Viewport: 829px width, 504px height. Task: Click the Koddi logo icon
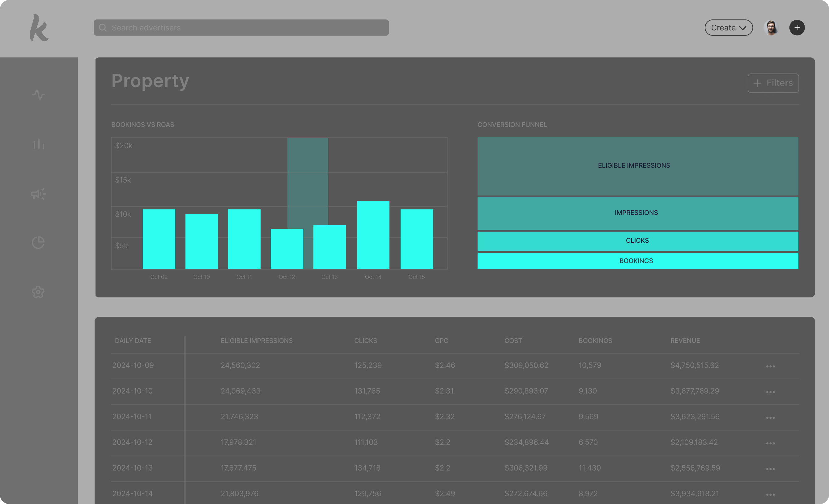coord(39,27)
